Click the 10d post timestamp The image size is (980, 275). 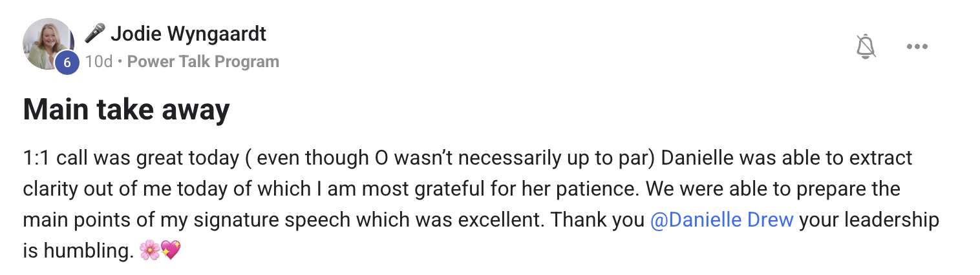99,62
